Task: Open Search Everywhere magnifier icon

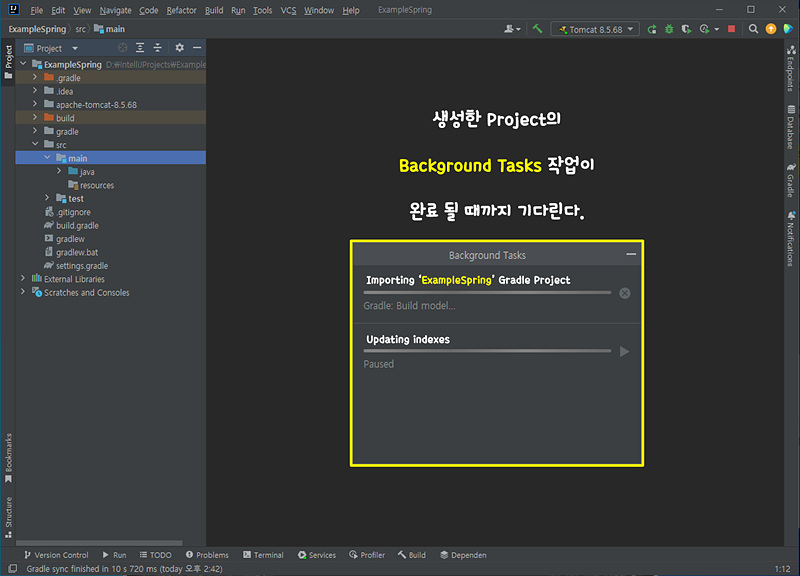Action: (x=753, y=29)
